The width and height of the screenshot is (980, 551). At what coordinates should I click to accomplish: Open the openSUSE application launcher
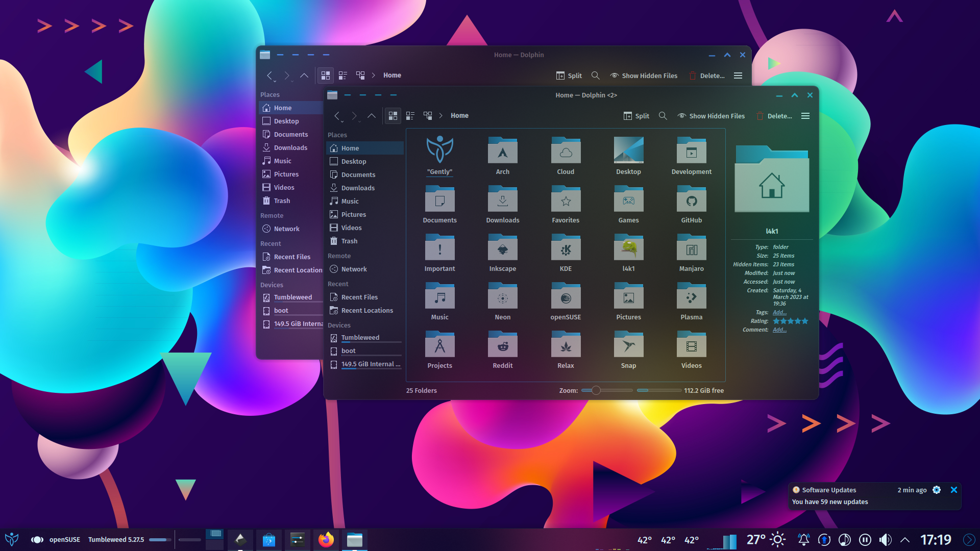tap(11, 539)
